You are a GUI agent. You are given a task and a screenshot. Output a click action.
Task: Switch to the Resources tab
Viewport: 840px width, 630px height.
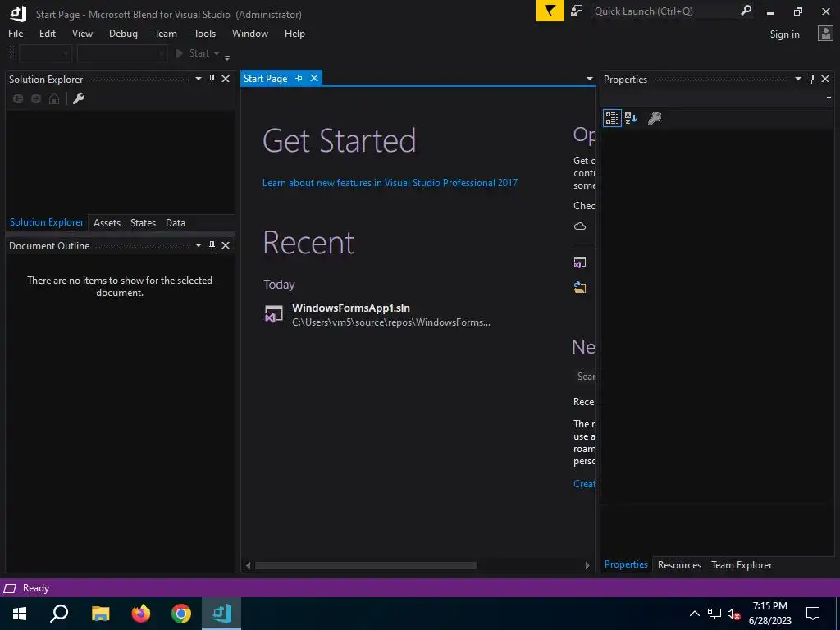click(x=679, y=565)
